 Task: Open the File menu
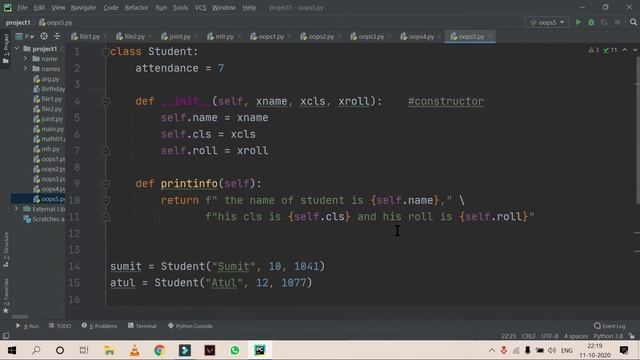coord(22,8)
